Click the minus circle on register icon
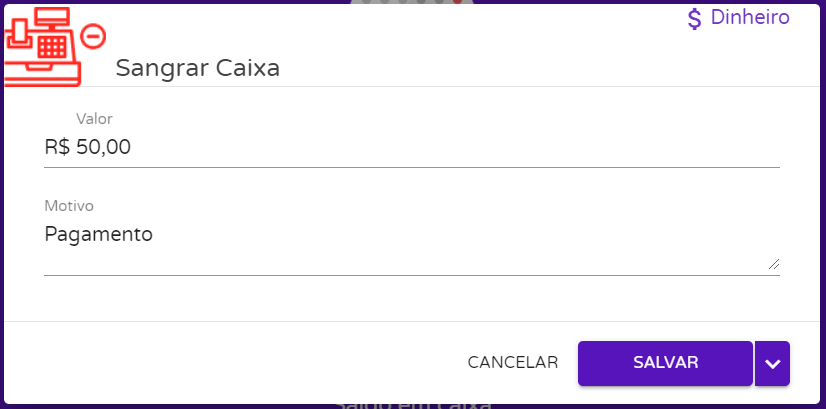The width and height of the screenshot is (826, 409). (93, 37)
